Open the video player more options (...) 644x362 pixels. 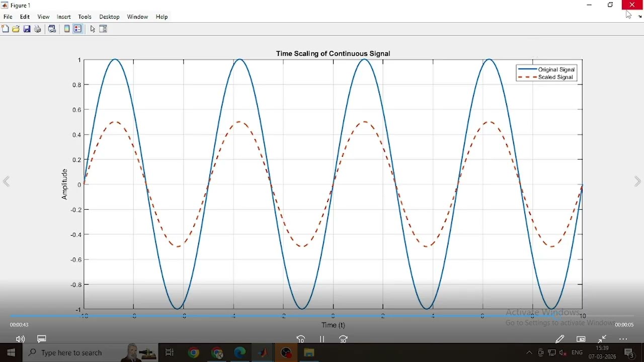pyautogui.click(x=623, y=339)
